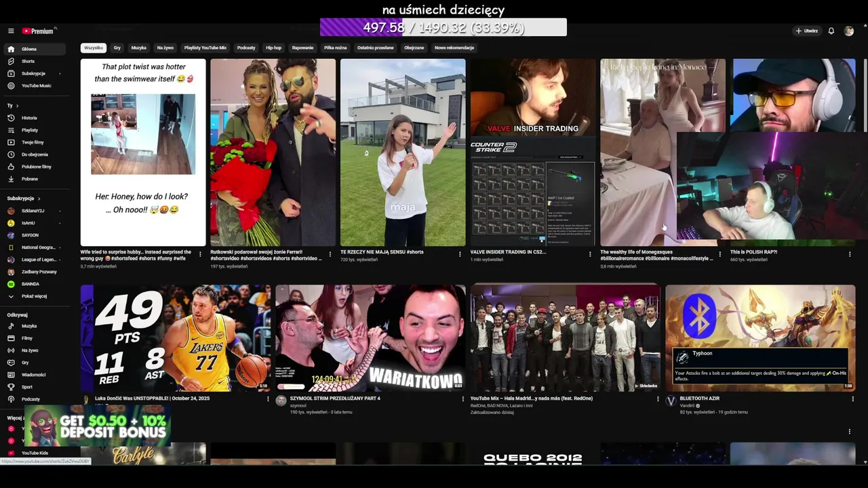Click the Filmy clapperboard icon under Odkrywaj
Image resolution: width=868 pixels, height=488 pixels.
point(11,338)
